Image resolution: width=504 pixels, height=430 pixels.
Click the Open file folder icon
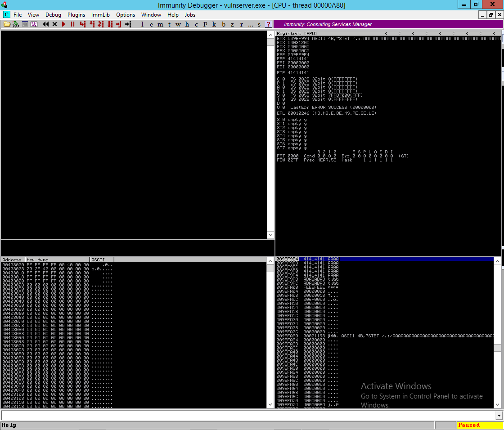(7, 24)
